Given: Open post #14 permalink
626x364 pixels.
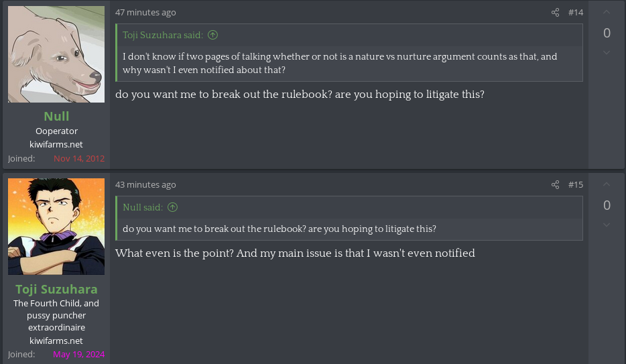Looking at the screenshot, I should click(575, 13).
